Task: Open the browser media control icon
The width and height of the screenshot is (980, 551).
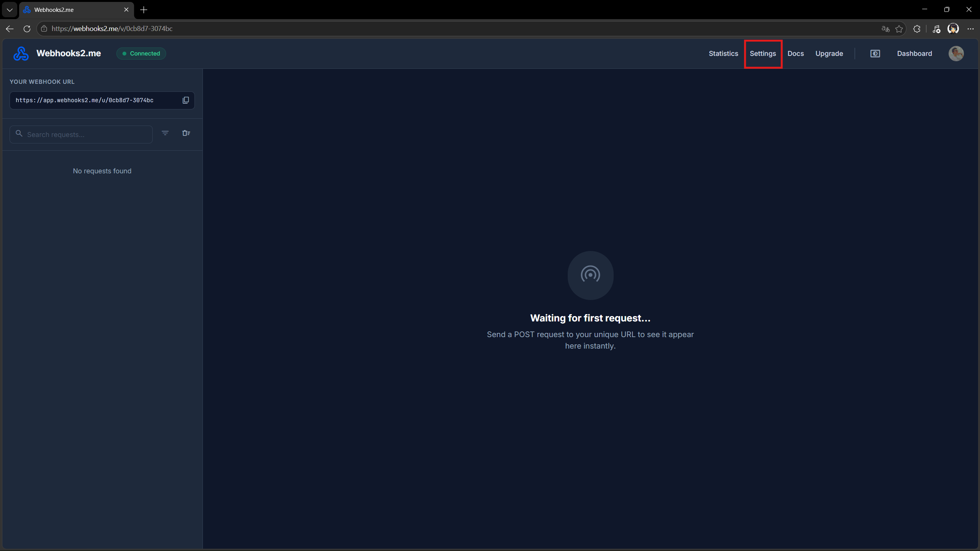Action: (936, 29)
